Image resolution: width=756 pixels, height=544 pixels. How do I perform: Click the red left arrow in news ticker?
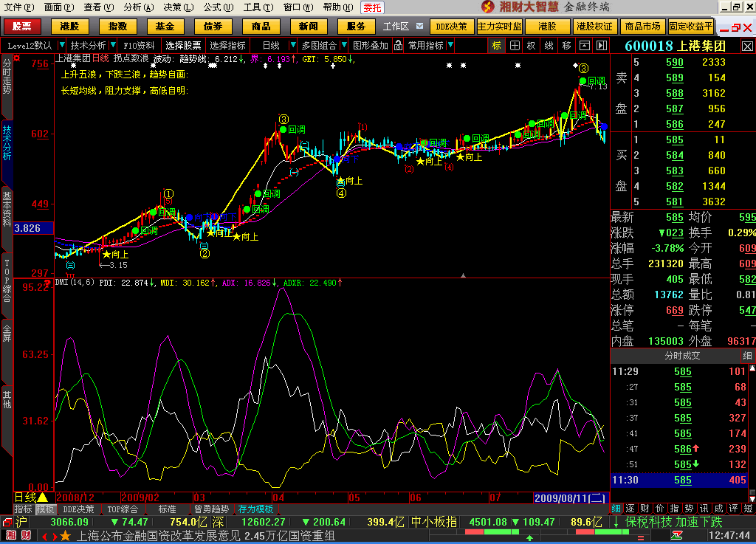tap(44, 537)
